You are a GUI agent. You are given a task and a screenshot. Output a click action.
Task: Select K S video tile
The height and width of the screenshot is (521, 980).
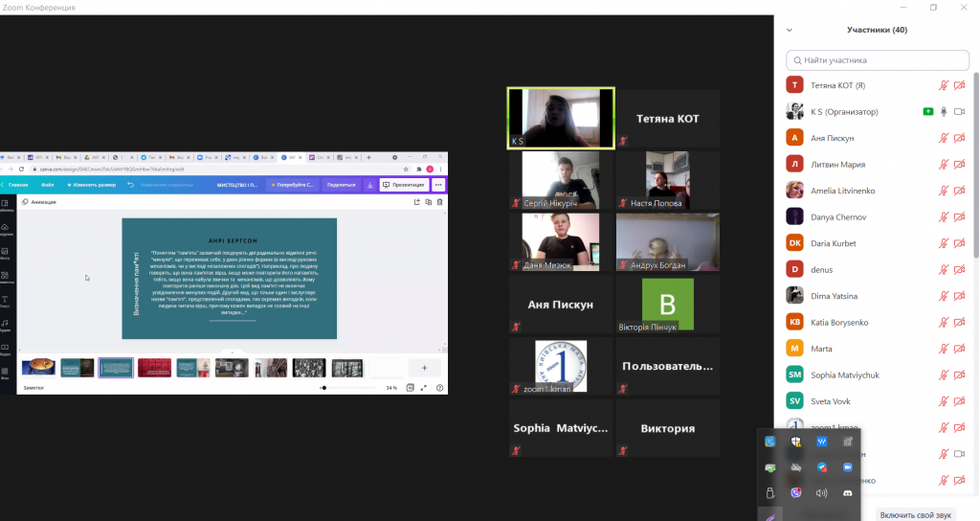(x=561, y=118)
